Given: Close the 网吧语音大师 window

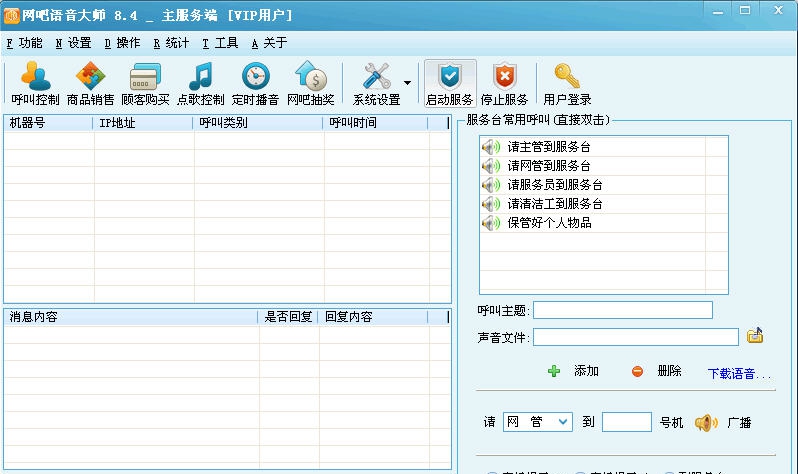Looking at the screenshot, I should click(x=778, y=10).
